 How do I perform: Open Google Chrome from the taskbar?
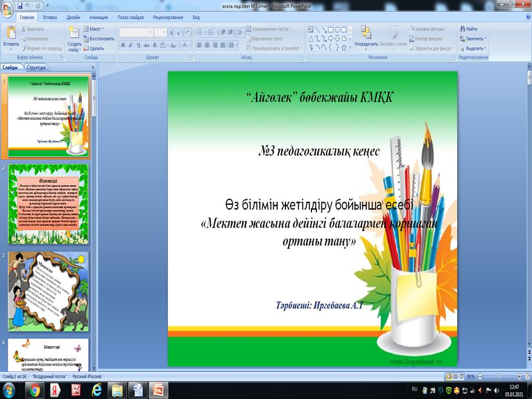coord(34,390)
